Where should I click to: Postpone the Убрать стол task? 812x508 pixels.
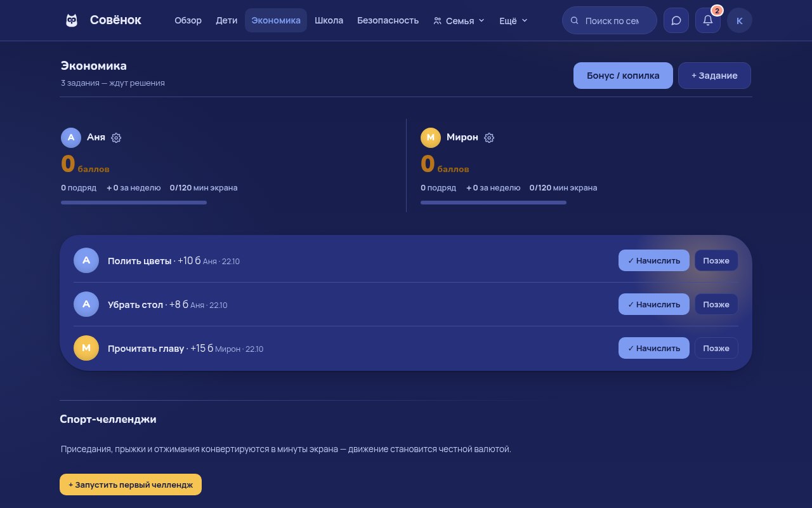(716, 304)
